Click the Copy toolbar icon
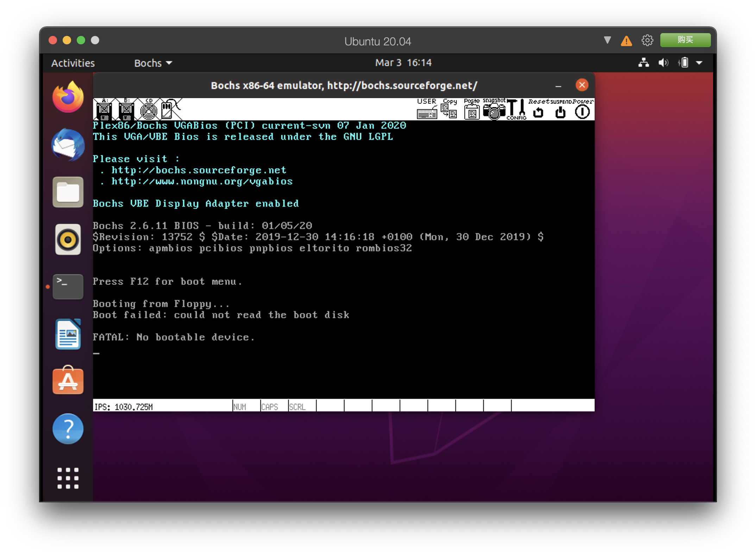Viewport: 756px width, 554px height. tap(449, 109)
